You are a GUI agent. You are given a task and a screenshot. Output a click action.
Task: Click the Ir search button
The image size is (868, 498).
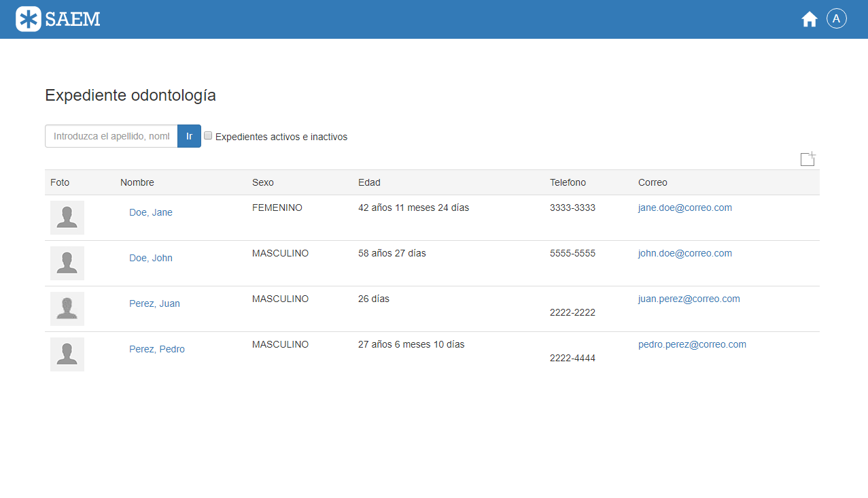point(189,136)
